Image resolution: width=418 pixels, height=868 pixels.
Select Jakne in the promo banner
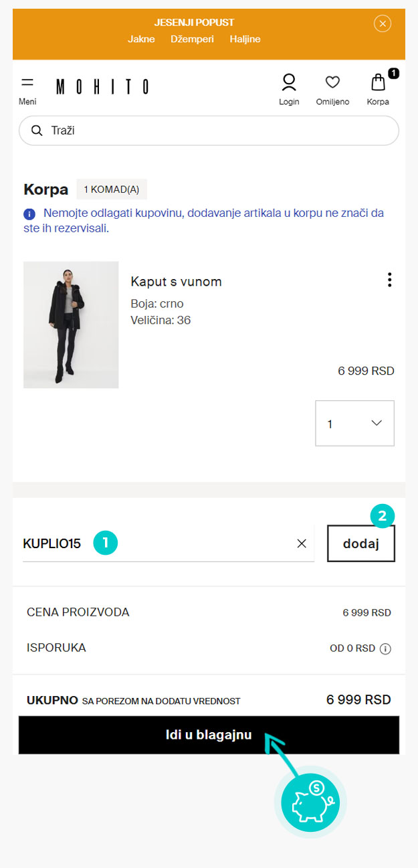click(x=141, y=39)
